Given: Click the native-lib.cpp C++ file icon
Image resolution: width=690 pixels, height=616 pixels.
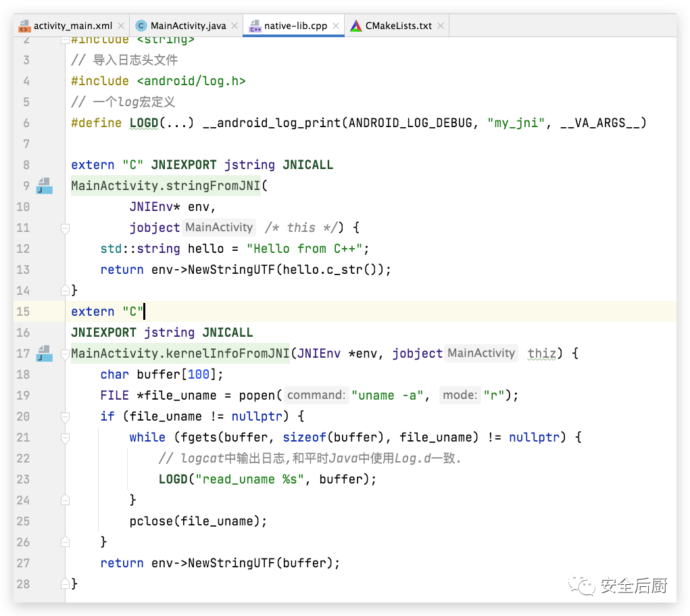Looking at the screenshot, I should pyautogui.click(x=255, y=26).
